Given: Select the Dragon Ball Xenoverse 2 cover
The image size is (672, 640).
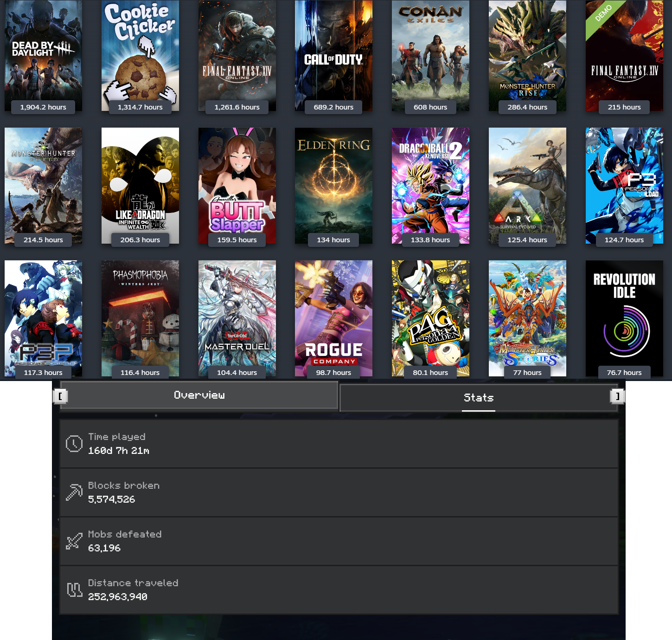Looking at the screenshot, I should click(430, 186).
